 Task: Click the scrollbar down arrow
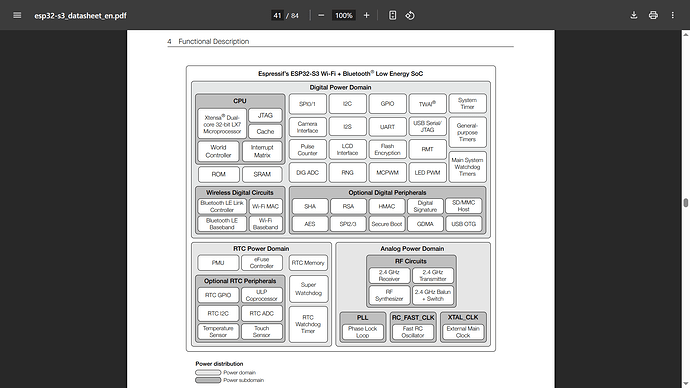point(686,384)
